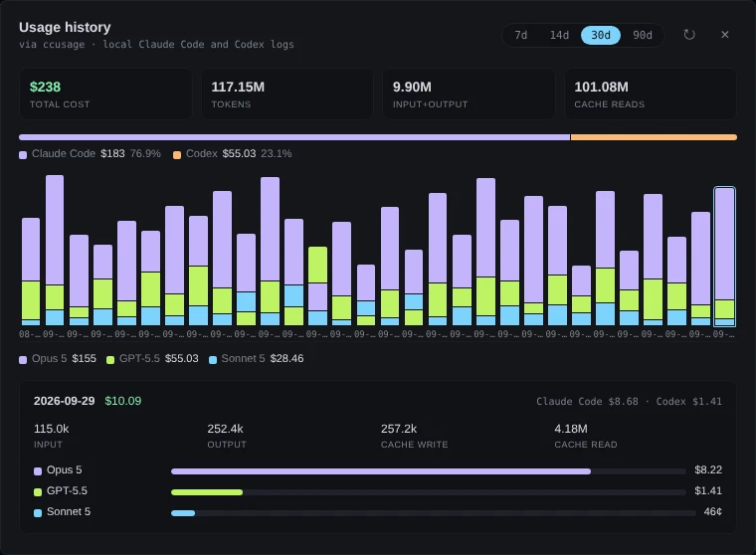Click the Codex $1.41 daily figure

(689, 402)
